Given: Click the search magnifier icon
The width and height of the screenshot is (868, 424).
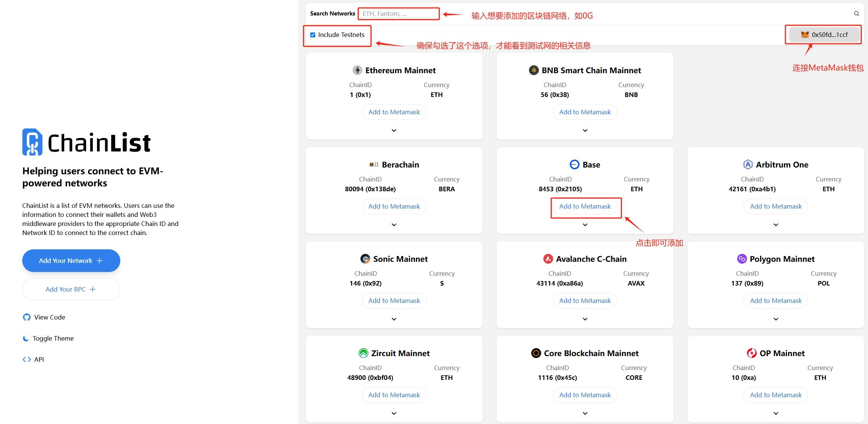Looking at the screenshot, I should click(856, 13).
